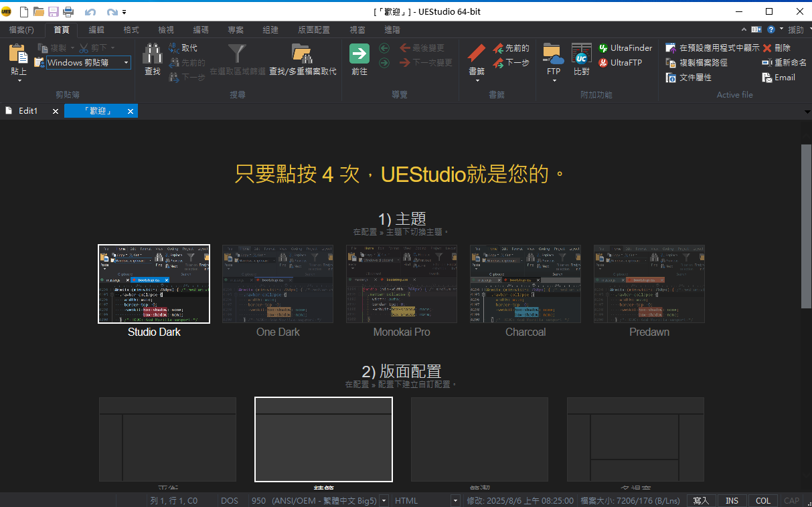Pick the empty single-pane layout thumbnail
The image size is (812, 507).
click(479, 439)
